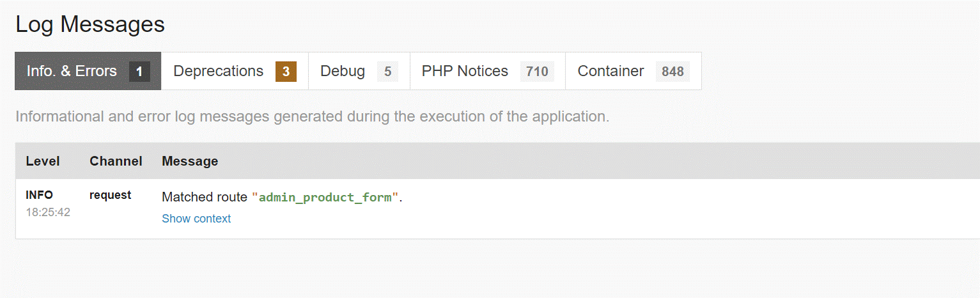Click the orange Deprecations count badge
This screenshot has height=298, width=980.
pyautogui.click(x=286, y=72)
